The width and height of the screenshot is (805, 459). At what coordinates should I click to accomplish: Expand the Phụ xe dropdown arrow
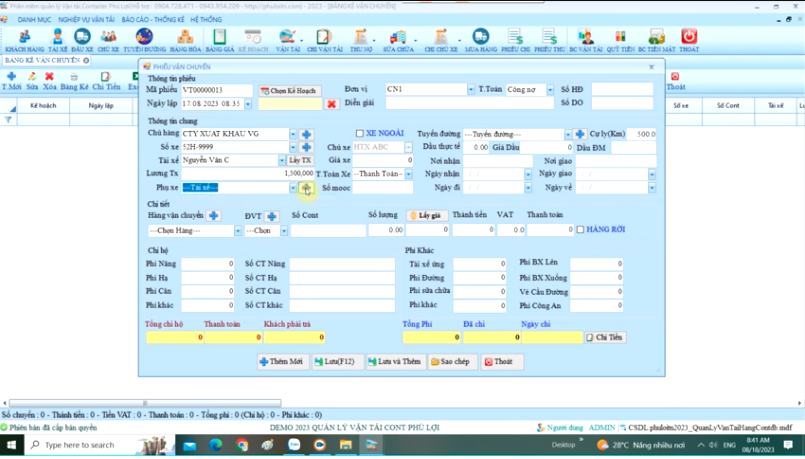(293, 188)
